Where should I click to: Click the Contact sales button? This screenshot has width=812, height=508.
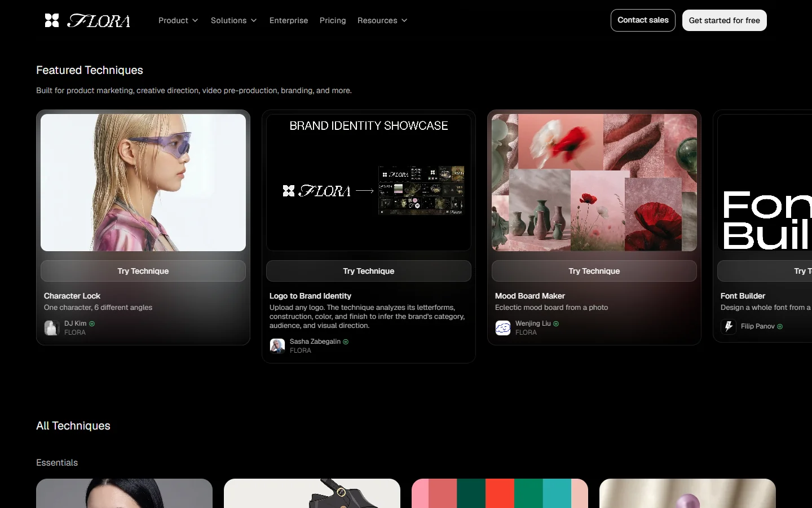pos(643,20)
